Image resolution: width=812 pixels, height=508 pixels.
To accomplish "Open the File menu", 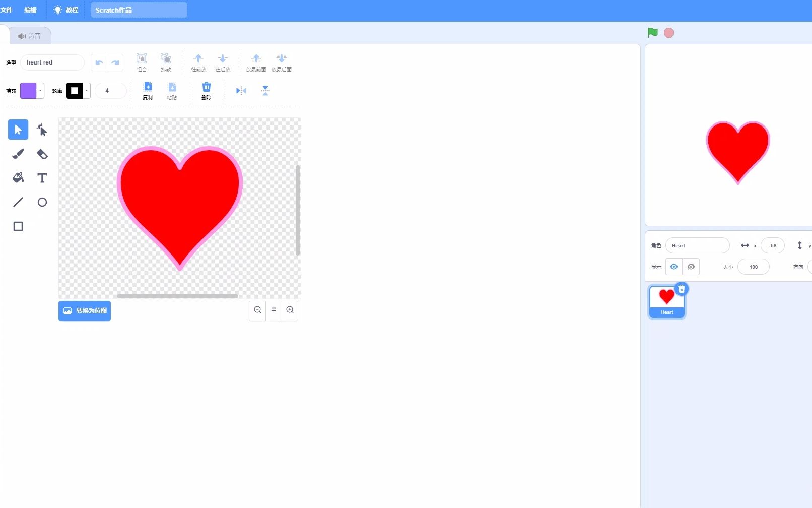I will tap(7, 10).
